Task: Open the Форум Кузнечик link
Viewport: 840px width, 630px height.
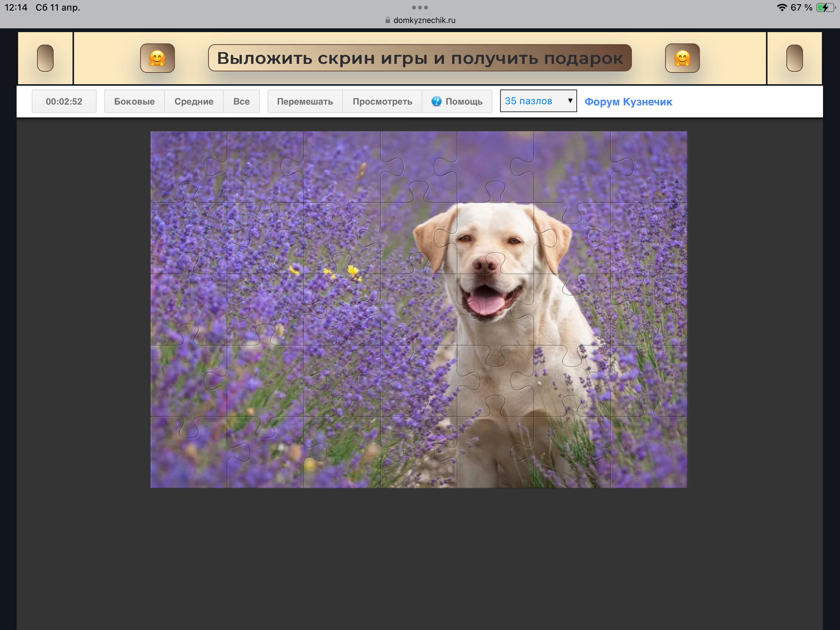Action: pos(628,102)
